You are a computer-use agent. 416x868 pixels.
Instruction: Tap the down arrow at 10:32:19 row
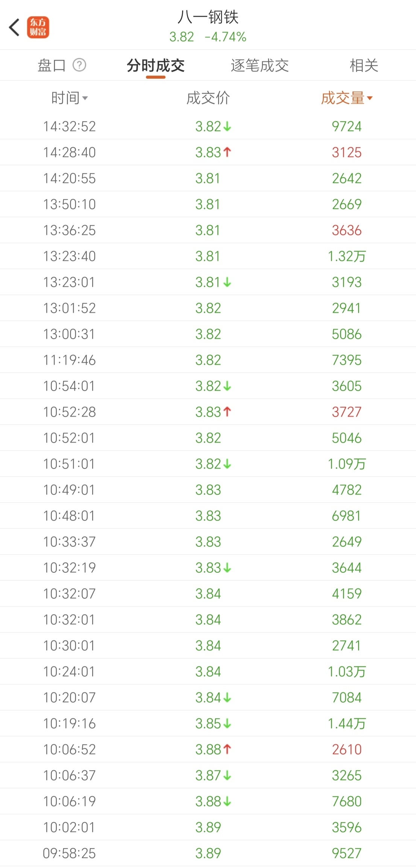[227, 568]
